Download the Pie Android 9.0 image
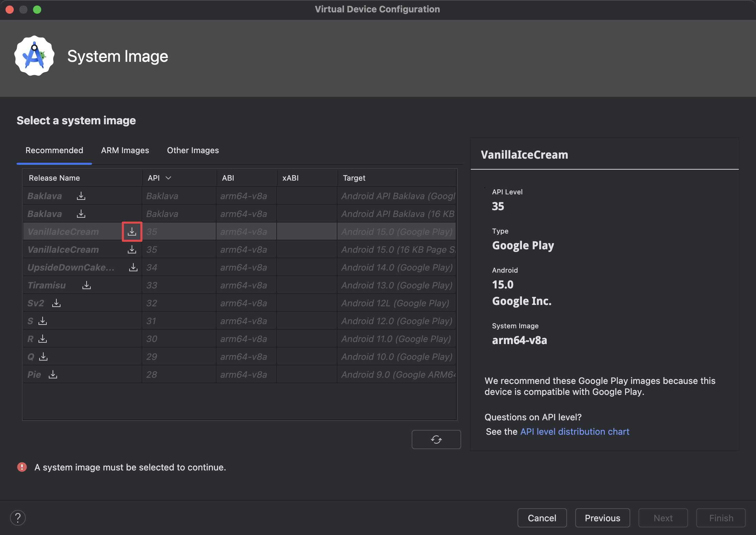Viewport: 756px width, 535px height. [53, 374]
